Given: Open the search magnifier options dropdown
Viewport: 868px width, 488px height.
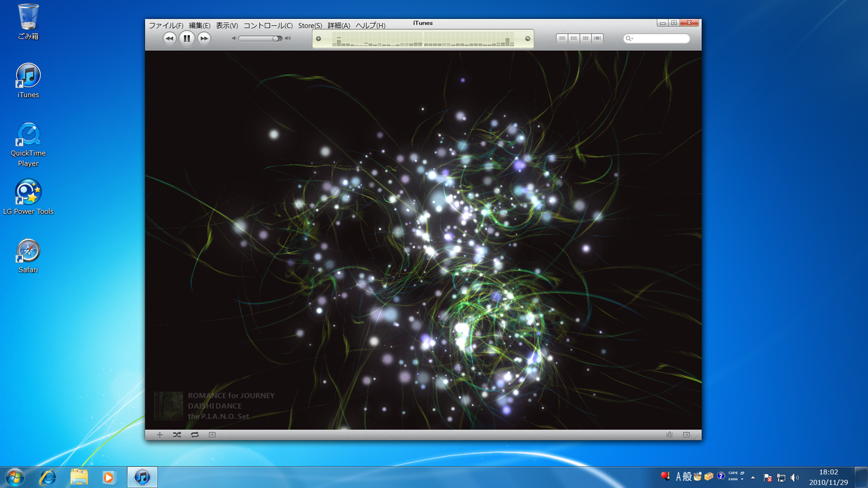Looking at the screenshot, I should point(630,39).
